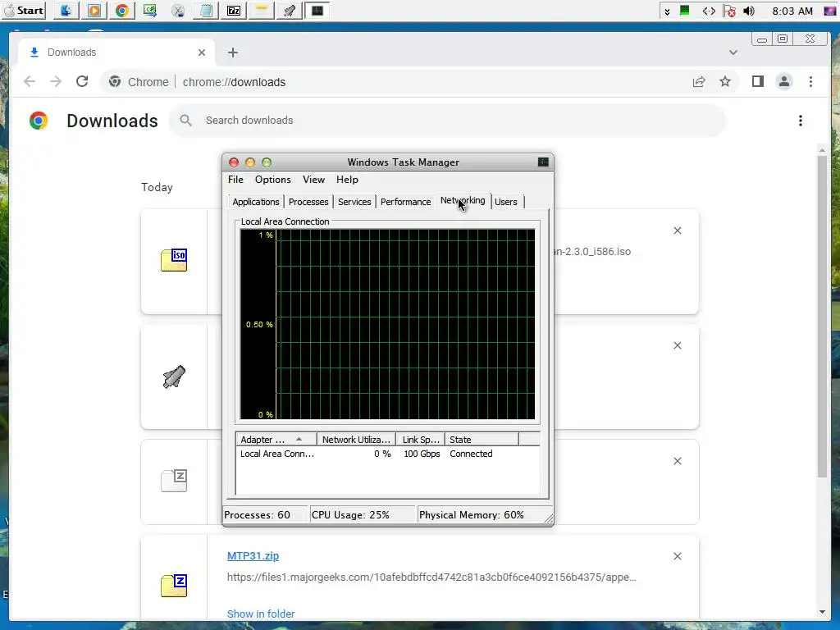The width and height of the screenshot is (840, 630).
Task: Click the purple show desktop icon
Action: coord(829,11)
